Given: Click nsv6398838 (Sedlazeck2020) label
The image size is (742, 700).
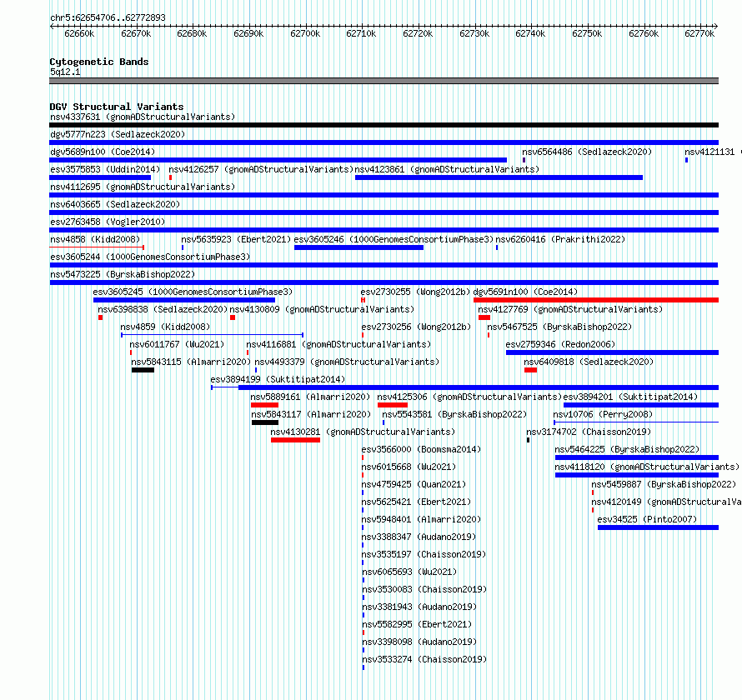Looking at the screenshot, I should click(x=163, y=309).
